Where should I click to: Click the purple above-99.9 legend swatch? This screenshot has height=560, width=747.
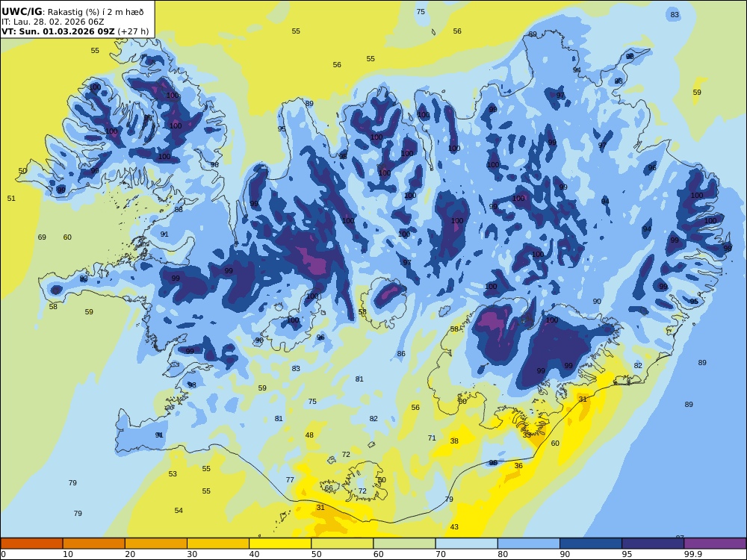point(715,544)
